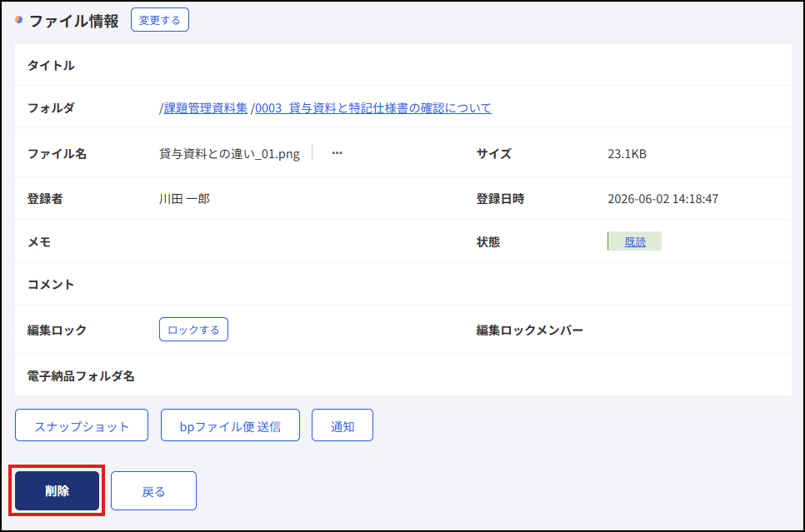Image resolution: width=805 pixels, height=532 pixels.
Task: Open the 課題管理資料集 folder link
Action: [x=205, y=108]
